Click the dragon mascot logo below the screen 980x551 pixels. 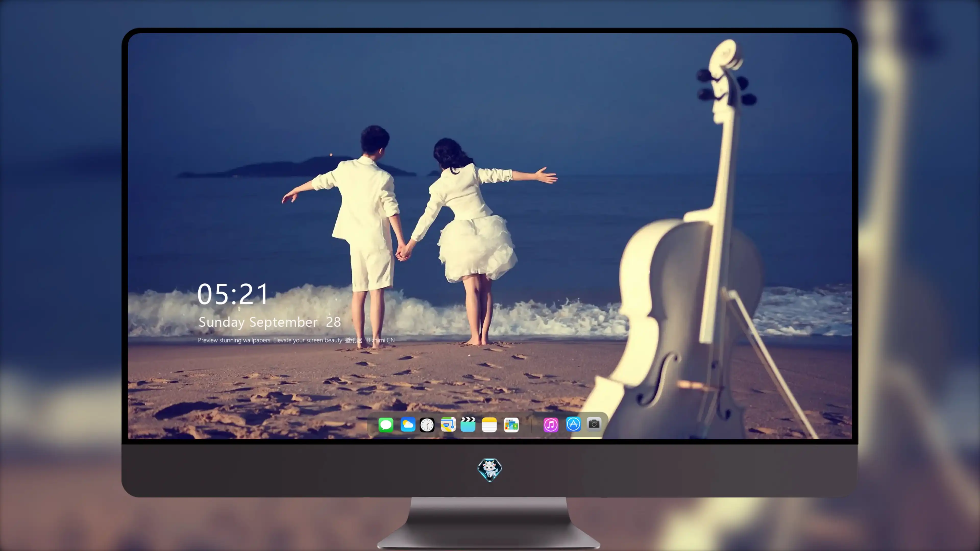click(490, 470)
